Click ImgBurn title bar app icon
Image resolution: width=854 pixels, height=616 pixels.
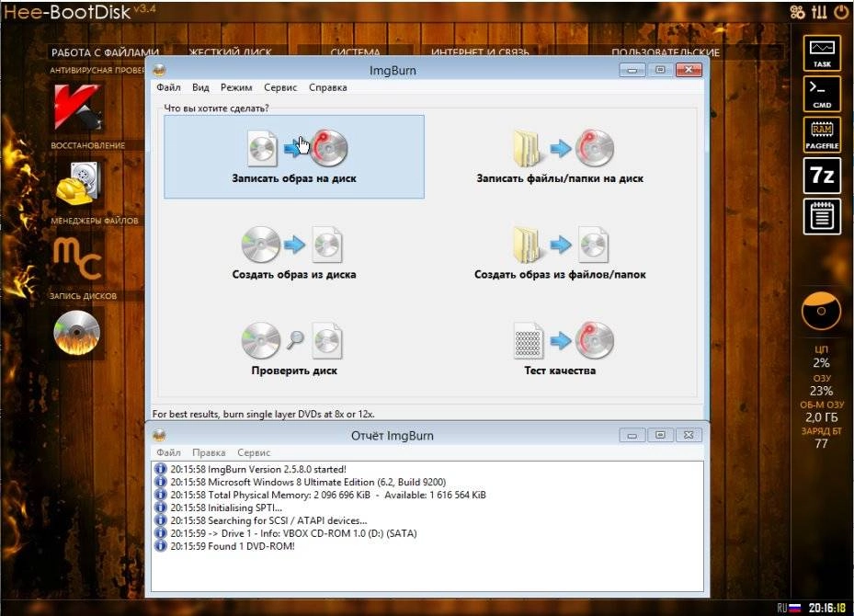click(159, 70)
